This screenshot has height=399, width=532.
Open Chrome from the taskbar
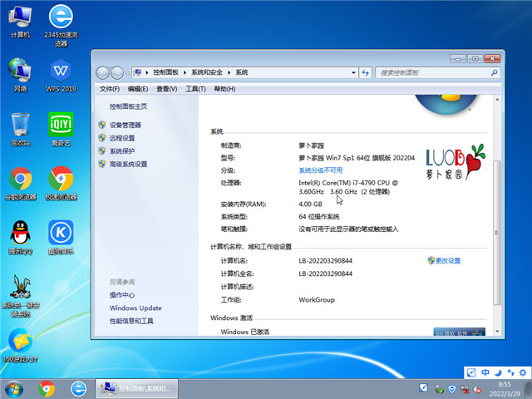[x=47, y=389]
